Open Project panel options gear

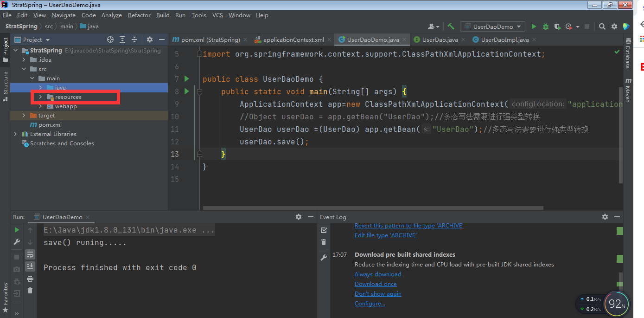(x=149, y=39)
